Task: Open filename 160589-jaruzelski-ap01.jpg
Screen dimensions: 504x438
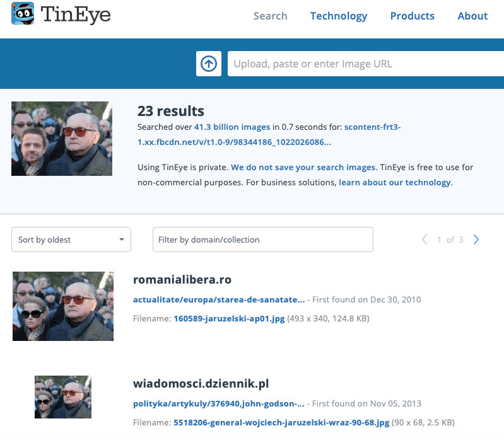Action: click(x=229, y=318)
